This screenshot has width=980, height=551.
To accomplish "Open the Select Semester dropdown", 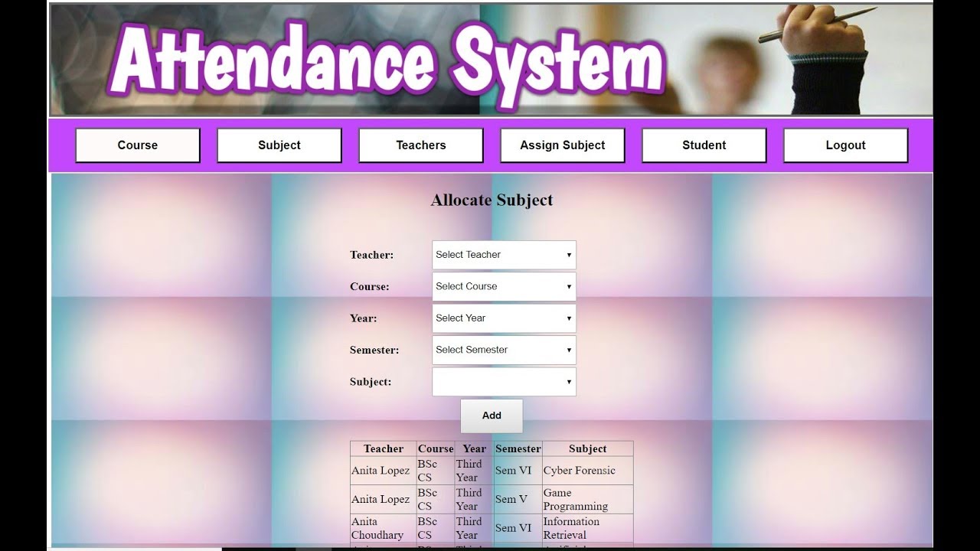I will [504, 350].
